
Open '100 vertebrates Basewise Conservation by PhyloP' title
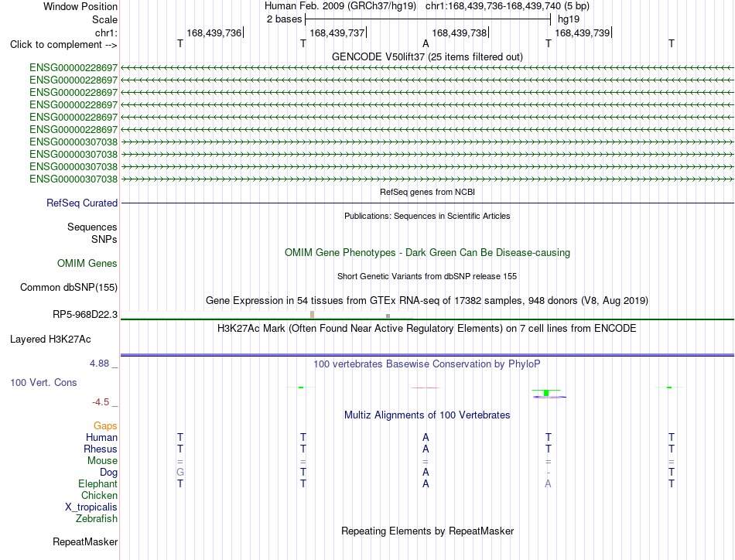point(427,364)
